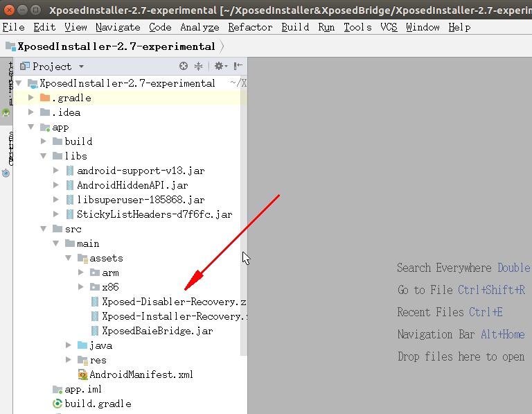Expand the res folder

(69, 360)
